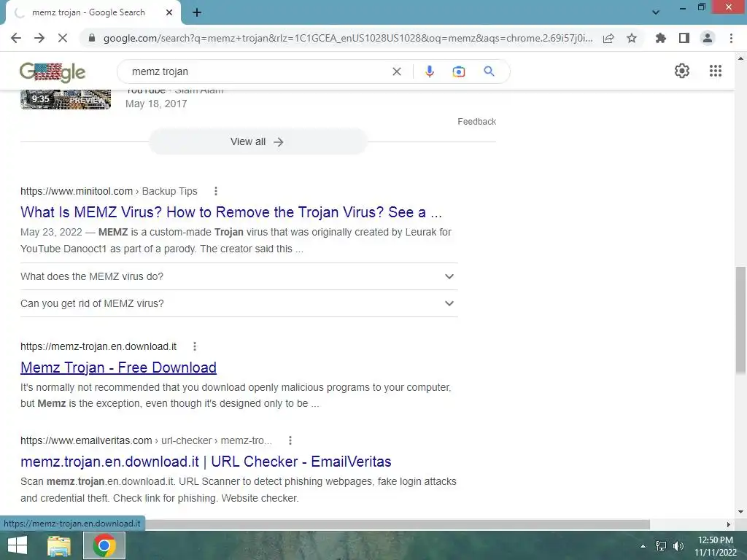Click the page scroll down arrow
Image resolution: width=747 pixels, height=560 pixels.
[740, 512]
